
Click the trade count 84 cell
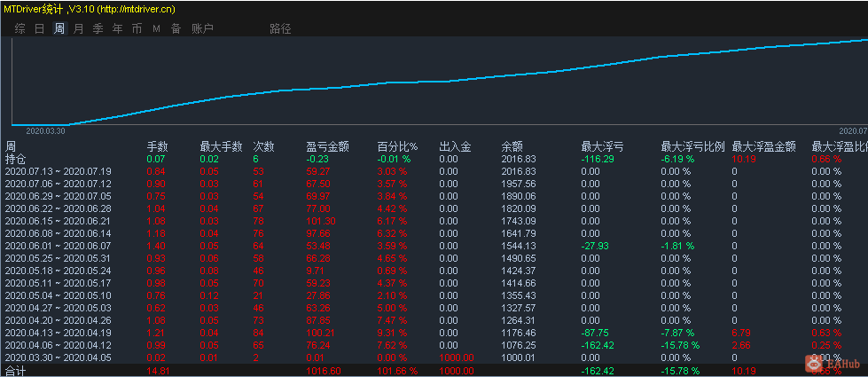coord(258,333)
